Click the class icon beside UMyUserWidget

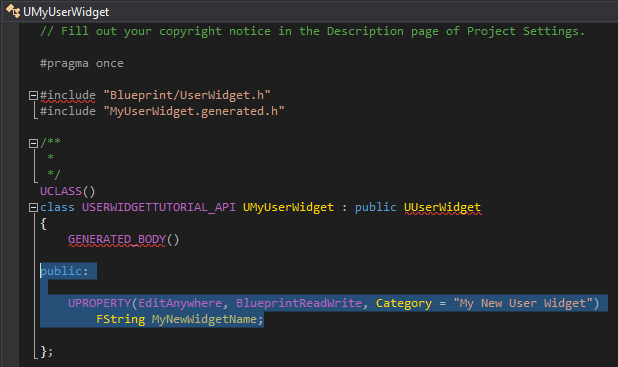coord(13,11)
